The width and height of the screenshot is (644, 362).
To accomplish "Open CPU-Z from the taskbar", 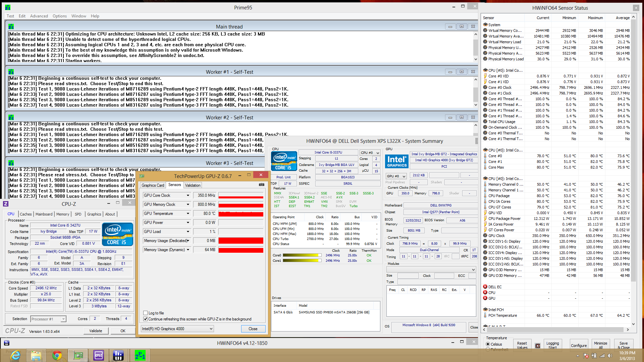I will (99, 355).
